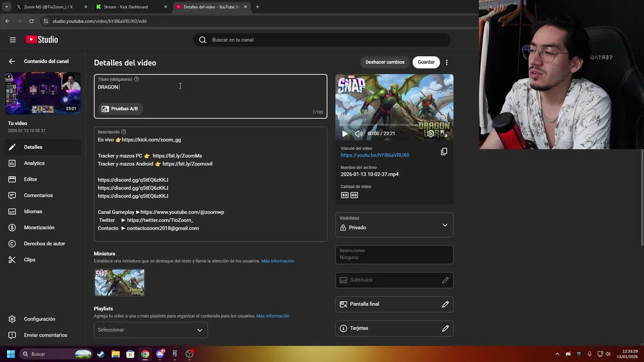Open Clips in sidebar
Image resolution: width=644 pixels, height=362 pixels.
pyautogui.click(x=43, y=260)
